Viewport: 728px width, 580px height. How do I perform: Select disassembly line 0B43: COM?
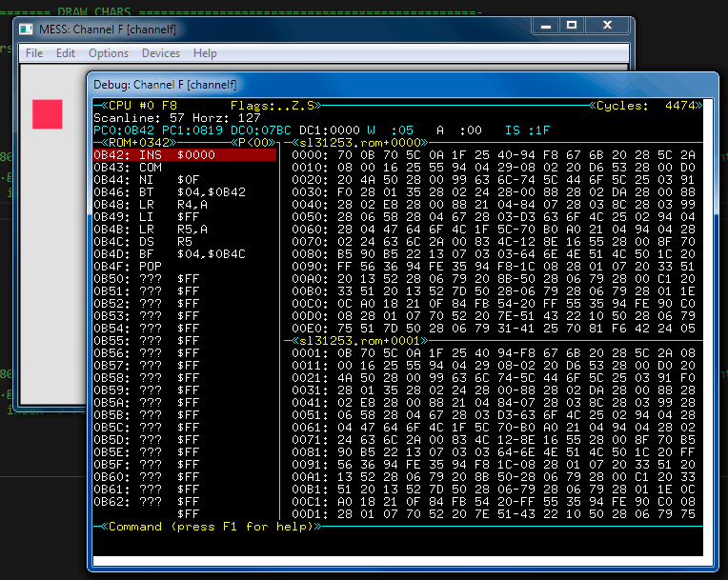(x=185, y=168)
